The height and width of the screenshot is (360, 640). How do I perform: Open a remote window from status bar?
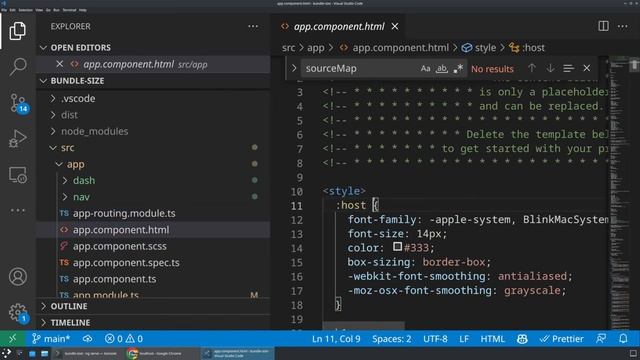[13, 339]
